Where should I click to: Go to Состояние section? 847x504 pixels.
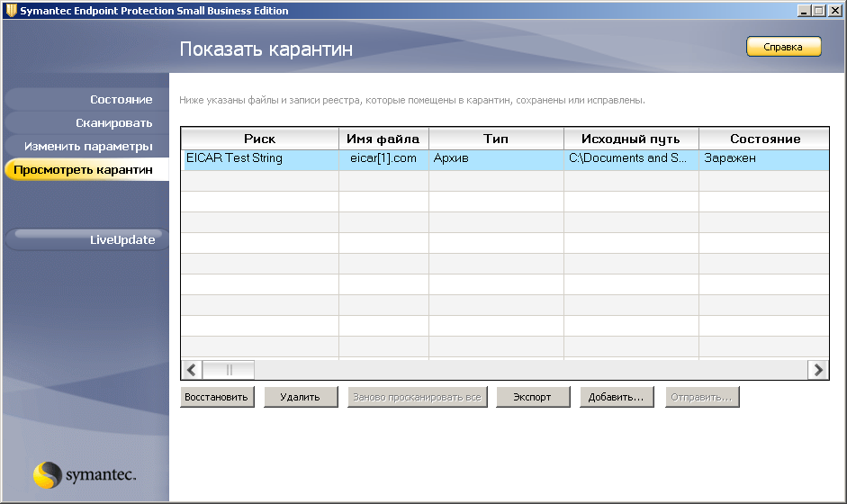coord(86,99)
